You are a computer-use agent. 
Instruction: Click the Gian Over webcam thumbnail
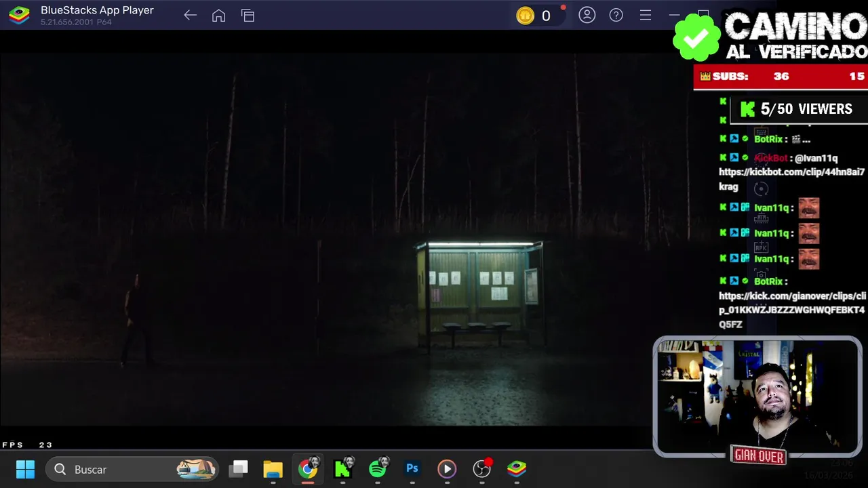pos(757,397)
